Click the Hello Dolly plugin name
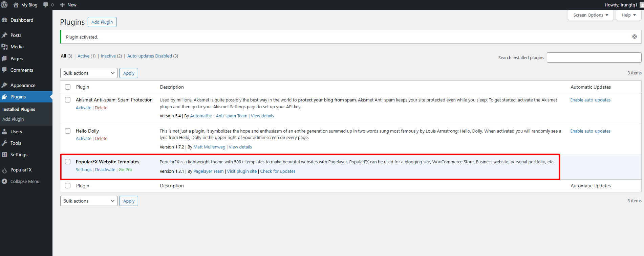This screenshot has height=256, width=644. pos(87,131)
